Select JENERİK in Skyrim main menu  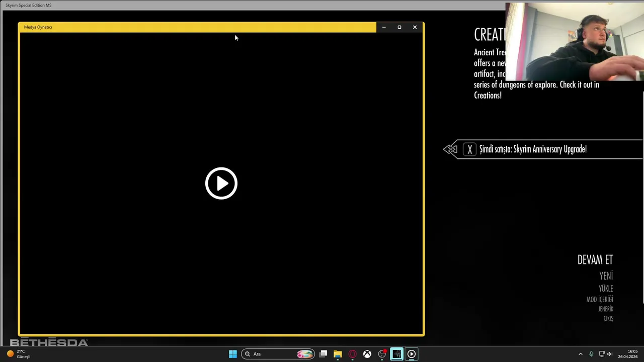(606, 309)
